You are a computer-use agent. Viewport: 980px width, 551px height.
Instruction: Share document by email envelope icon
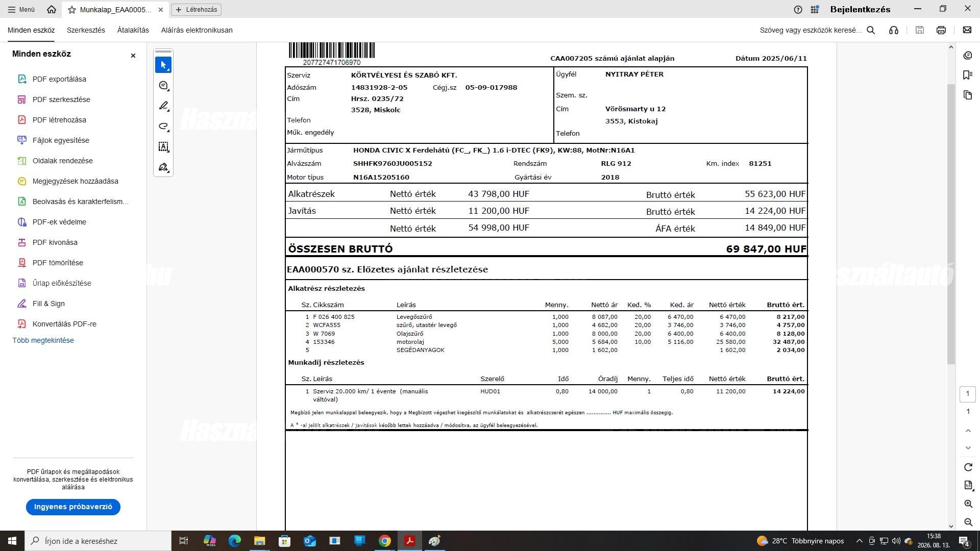967,30
